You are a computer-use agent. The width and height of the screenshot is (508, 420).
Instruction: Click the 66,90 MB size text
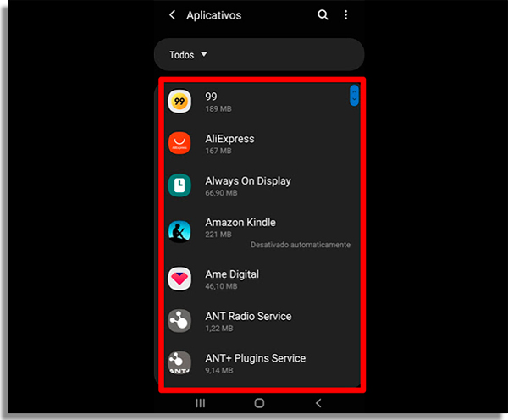[x=221, y=193]
